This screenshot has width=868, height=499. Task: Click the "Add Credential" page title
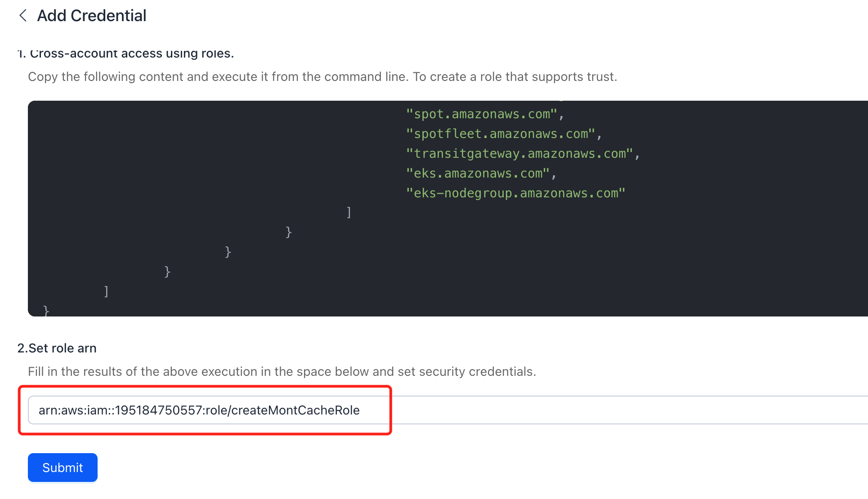pos(92,16)
